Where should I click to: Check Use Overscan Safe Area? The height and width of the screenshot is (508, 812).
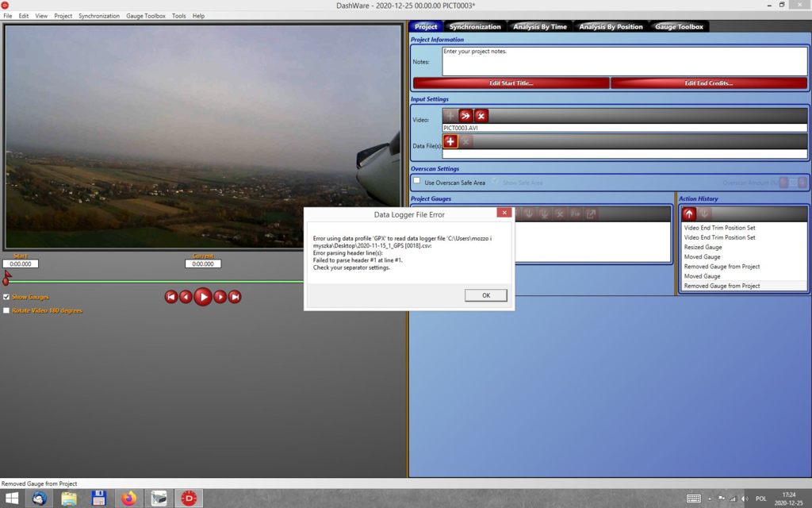coord(417,181)
